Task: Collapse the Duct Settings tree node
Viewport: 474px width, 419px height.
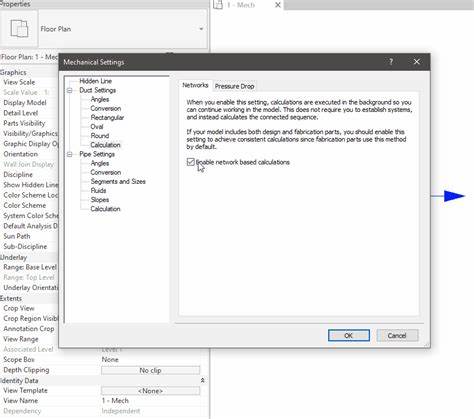Action: pos(70,90)
